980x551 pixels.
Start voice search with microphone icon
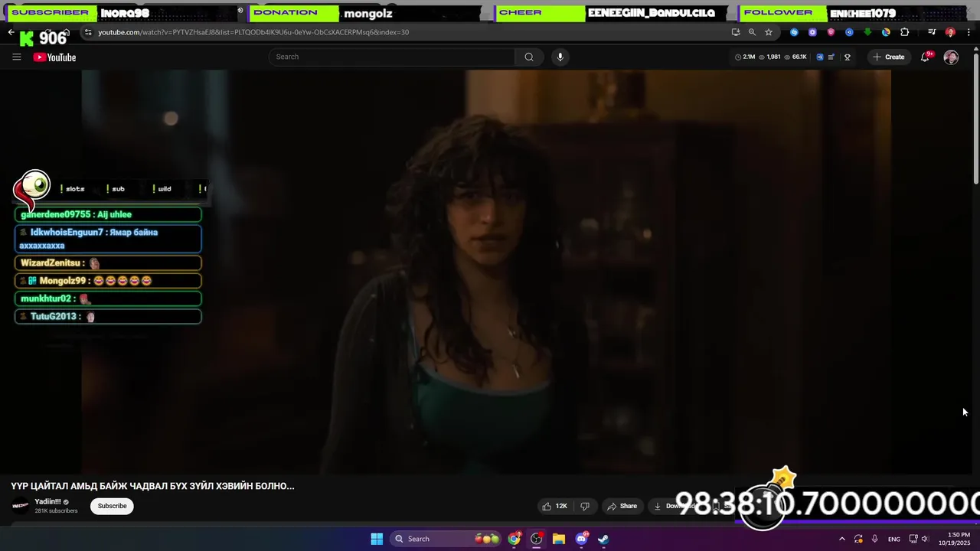coord(560,57)
